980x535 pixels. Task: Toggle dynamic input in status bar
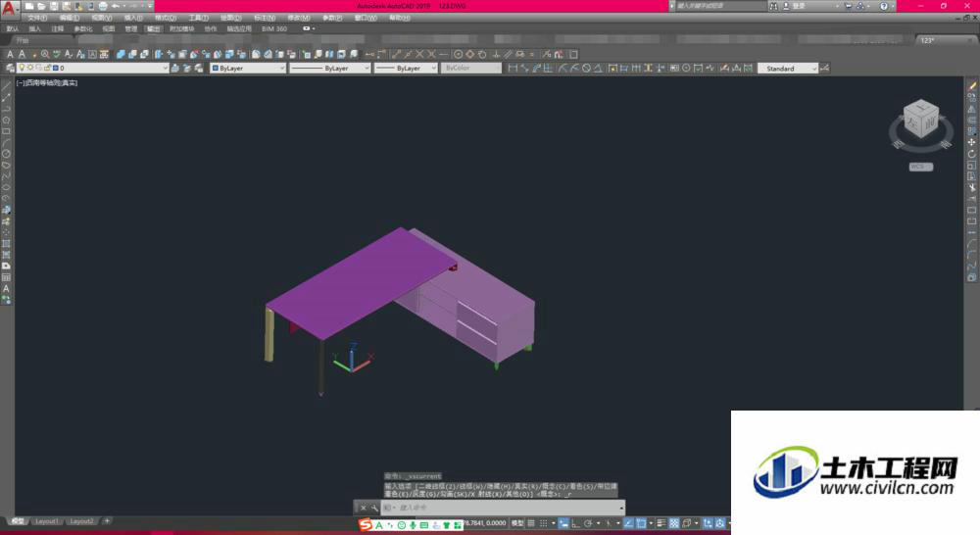(x=563, y=523)
